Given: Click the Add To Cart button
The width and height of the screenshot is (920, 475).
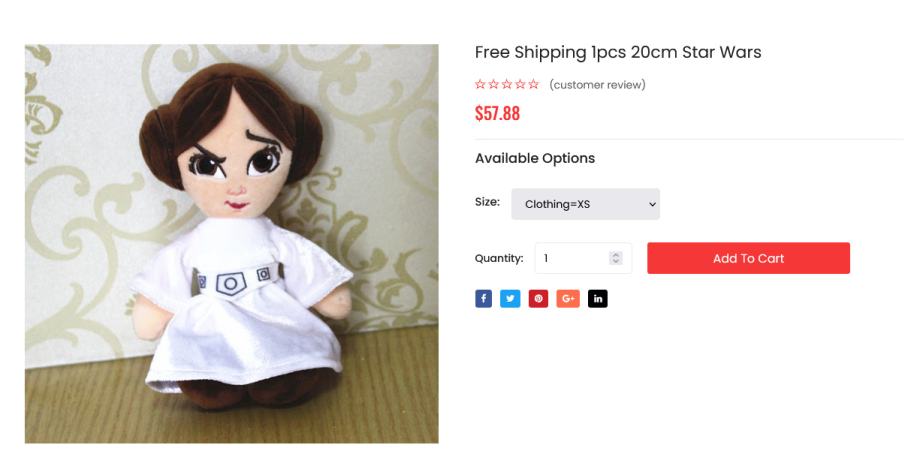Looking at the screenshot, I should pos(748,258).
